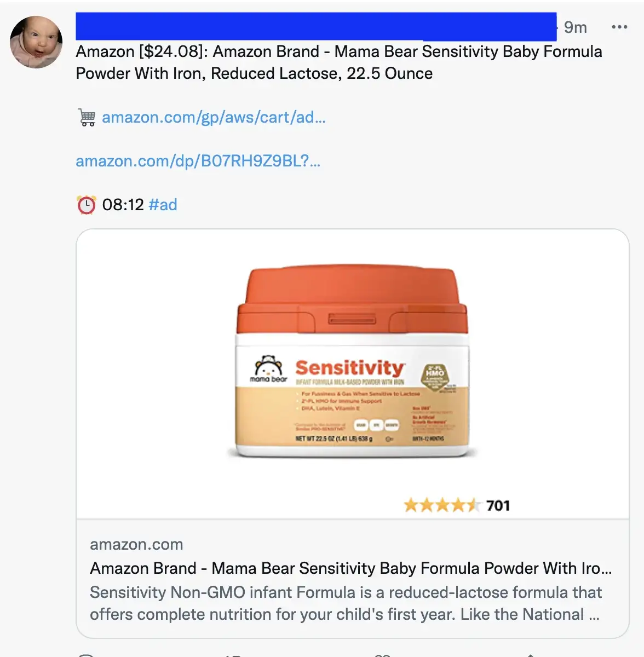
Task: Open the amazon.com domain in link card
Action: click(x=136, y=545)
